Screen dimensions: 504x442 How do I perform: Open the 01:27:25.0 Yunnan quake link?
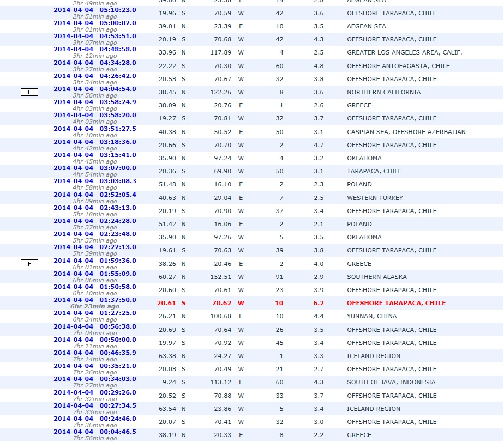coord(95,313)
